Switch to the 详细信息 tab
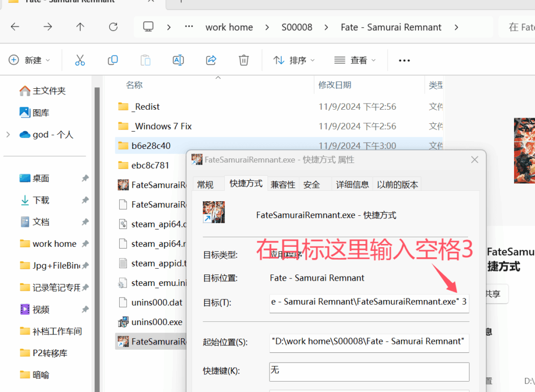Screen dimensions: 535x392 coord(352,185)
